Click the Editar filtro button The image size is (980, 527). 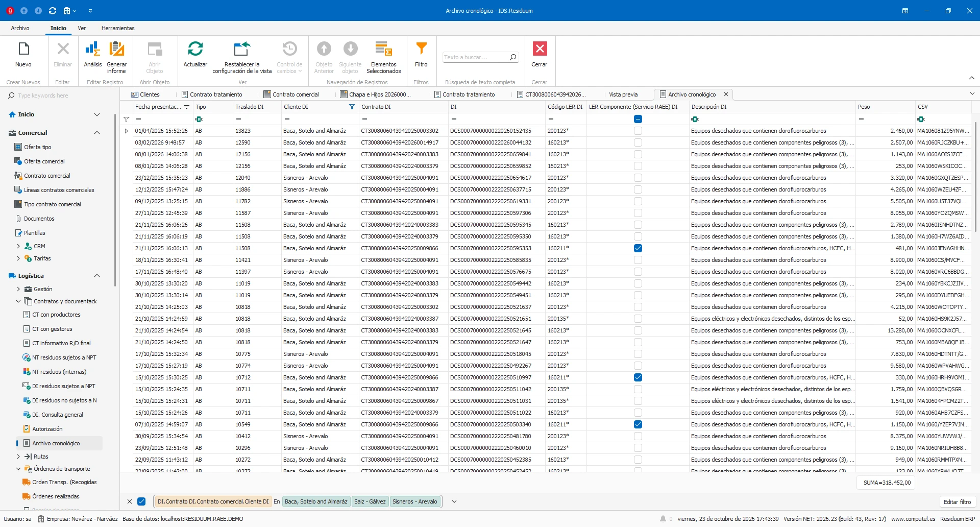[x=957, y=502]
